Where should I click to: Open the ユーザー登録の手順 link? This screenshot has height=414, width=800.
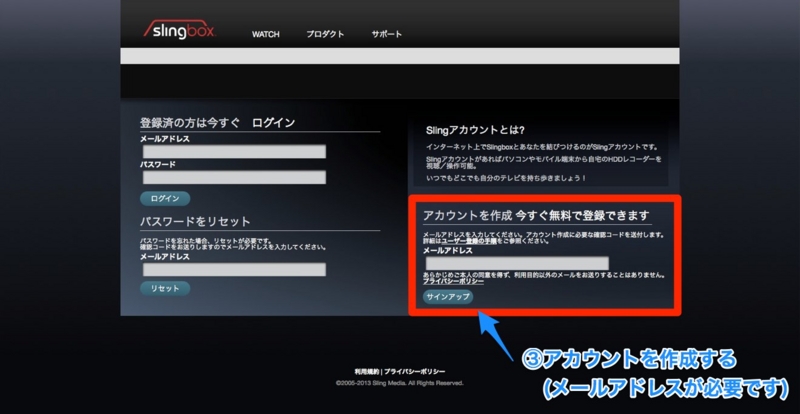[x=469, y=241]
